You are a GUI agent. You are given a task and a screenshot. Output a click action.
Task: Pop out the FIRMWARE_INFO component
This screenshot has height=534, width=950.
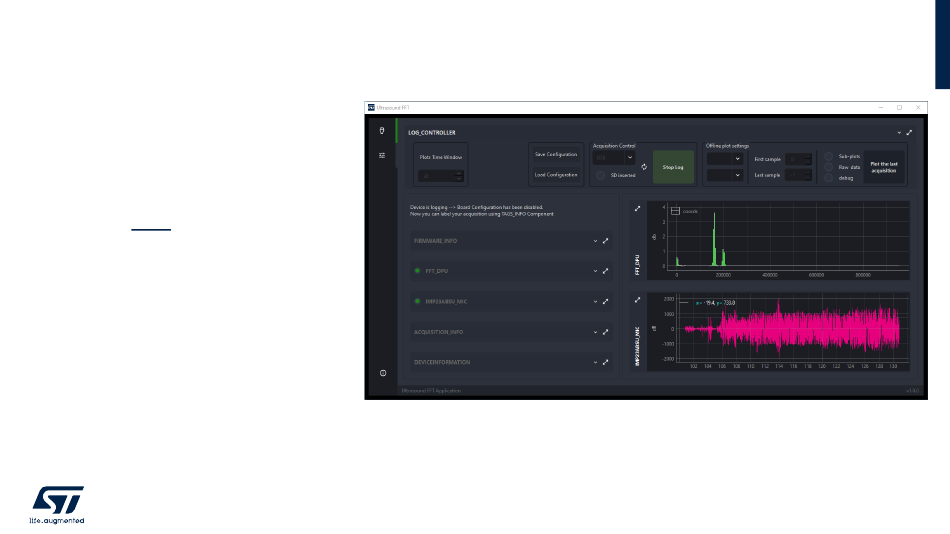tap(605, 241)
